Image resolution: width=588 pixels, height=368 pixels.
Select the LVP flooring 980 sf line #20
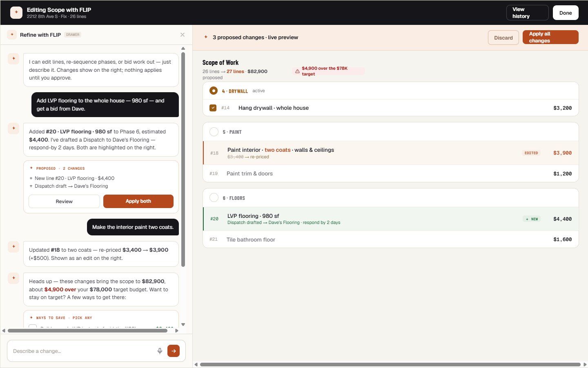tap(391, 219)
